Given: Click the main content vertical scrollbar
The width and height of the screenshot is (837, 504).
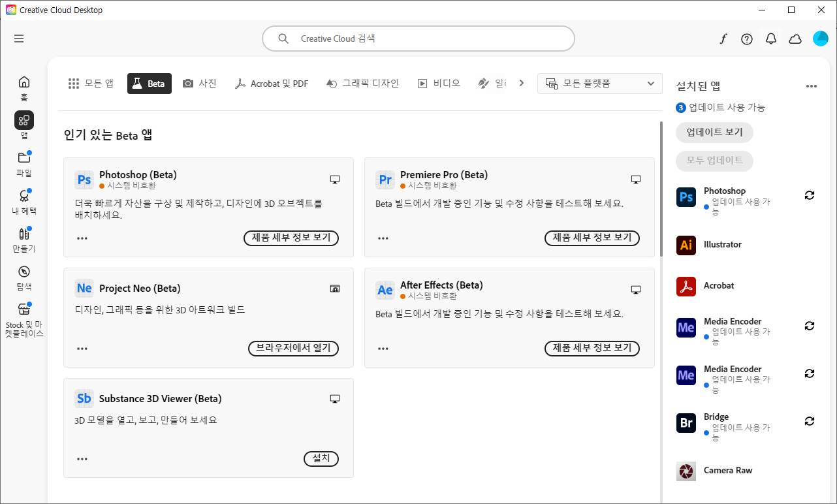Looking at the screenshot, I should click(x=661, y=189).
